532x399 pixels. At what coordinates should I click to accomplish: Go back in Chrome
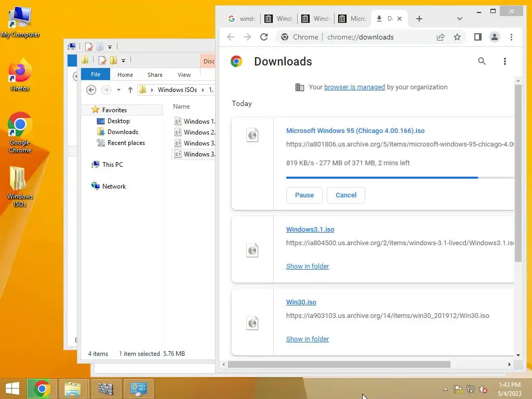click(x=231, y=37)
